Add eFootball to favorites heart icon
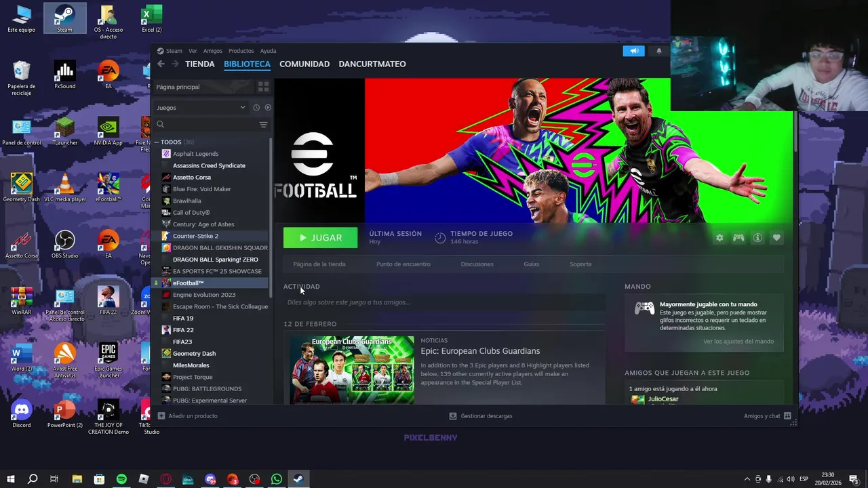 coord(776,238)
